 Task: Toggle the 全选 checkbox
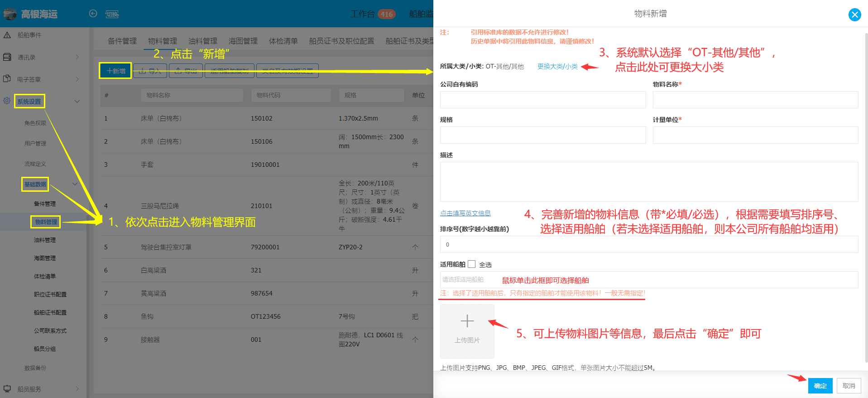(x=472, y=264)
